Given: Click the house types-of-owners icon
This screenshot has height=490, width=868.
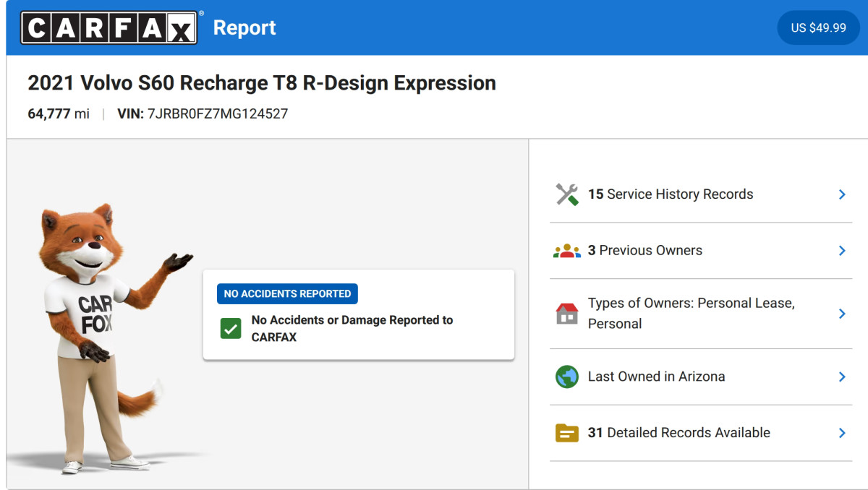Looking at the screenshot, I should (567, 314).
